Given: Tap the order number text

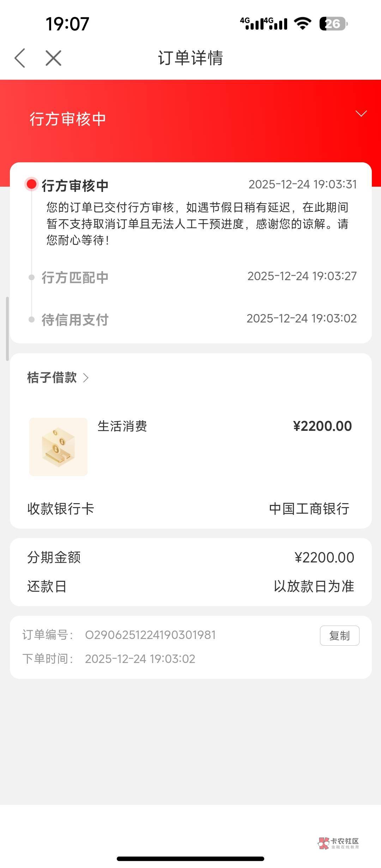Looking at the screenshot, I should [150, 635].
